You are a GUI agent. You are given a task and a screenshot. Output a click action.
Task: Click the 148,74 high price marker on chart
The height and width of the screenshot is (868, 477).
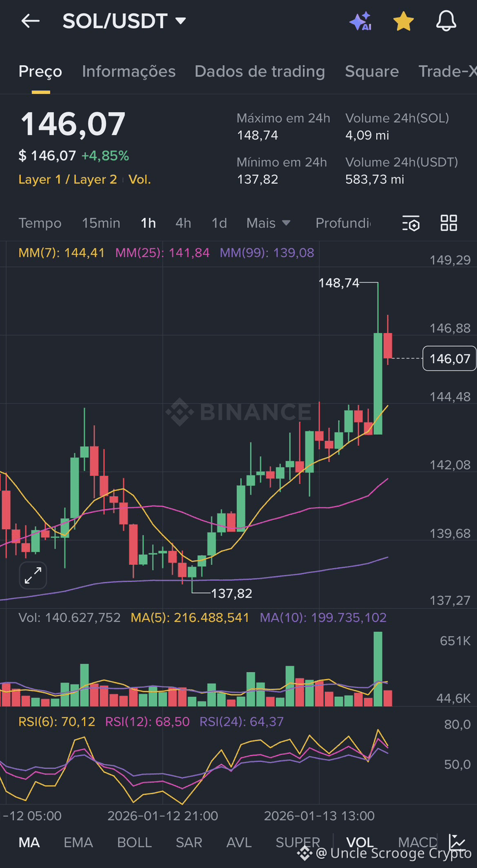(339, 283)
